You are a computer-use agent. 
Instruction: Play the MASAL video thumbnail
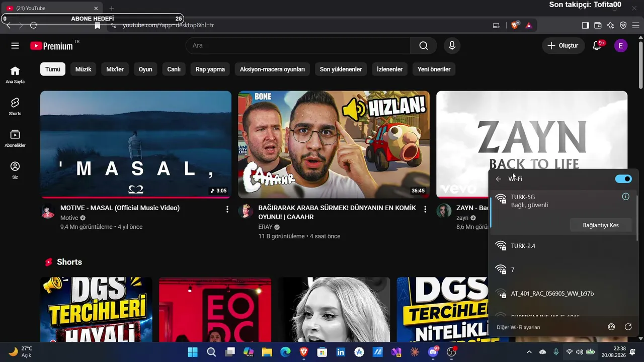tap(136, 144)
